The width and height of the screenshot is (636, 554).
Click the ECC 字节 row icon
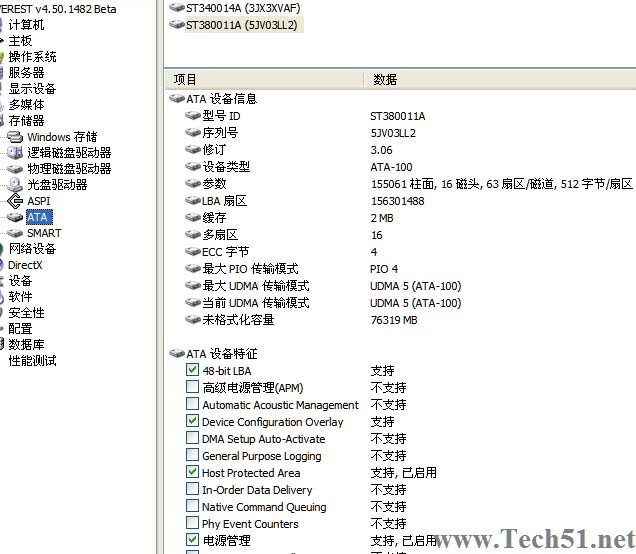pos(193,251)
